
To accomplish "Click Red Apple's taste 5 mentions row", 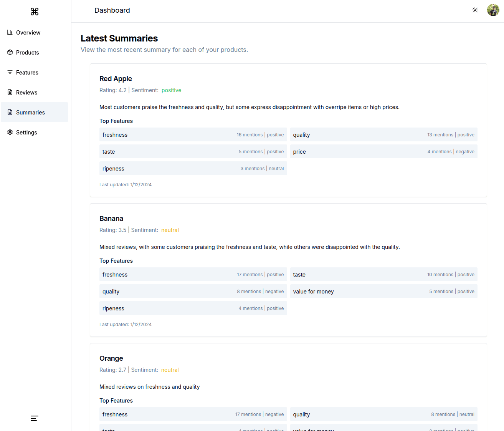I will coord(193,151).
